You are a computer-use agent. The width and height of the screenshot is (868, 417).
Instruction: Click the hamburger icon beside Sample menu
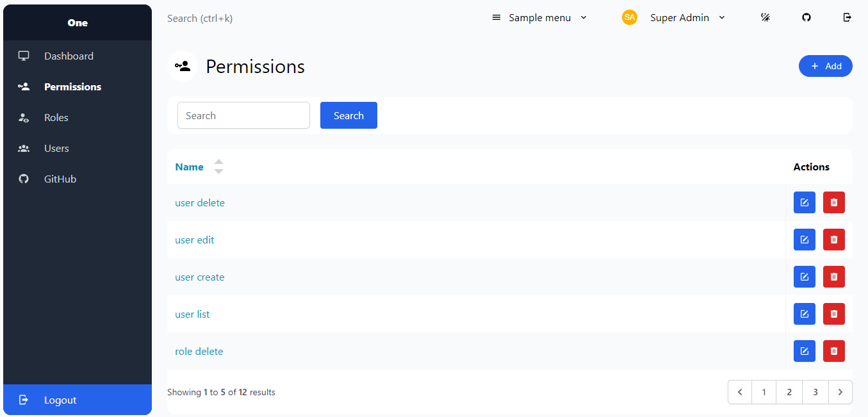click(496, 17)
